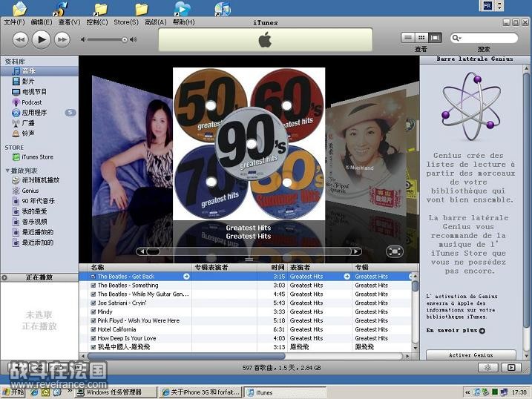Screen dimensions: 532x399
Task: Open the 文件(F) menu
Action: (14, 22)
